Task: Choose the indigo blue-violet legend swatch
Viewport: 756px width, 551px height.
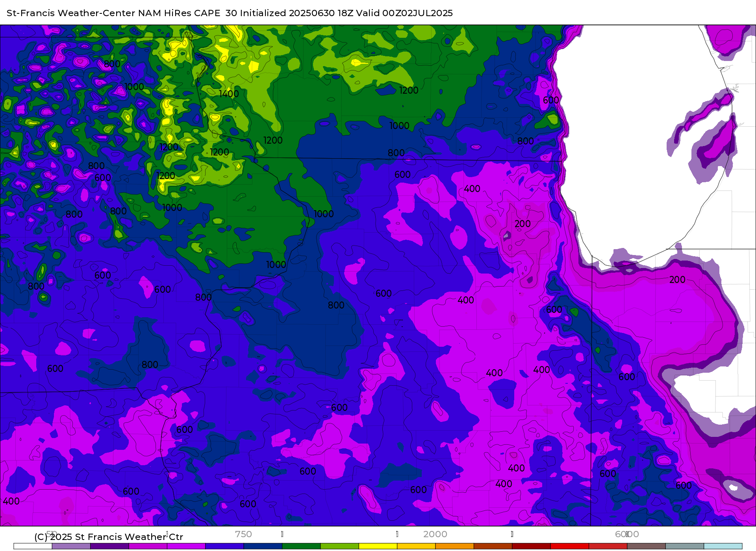Action: [x=224, y=546]
